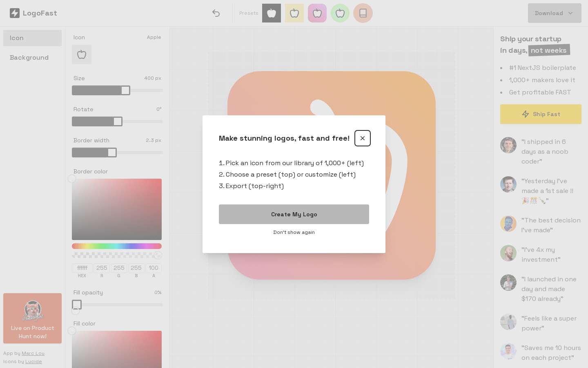Click the Size slider handle
This screenshot has width=588, height=368.
[125, 90]
